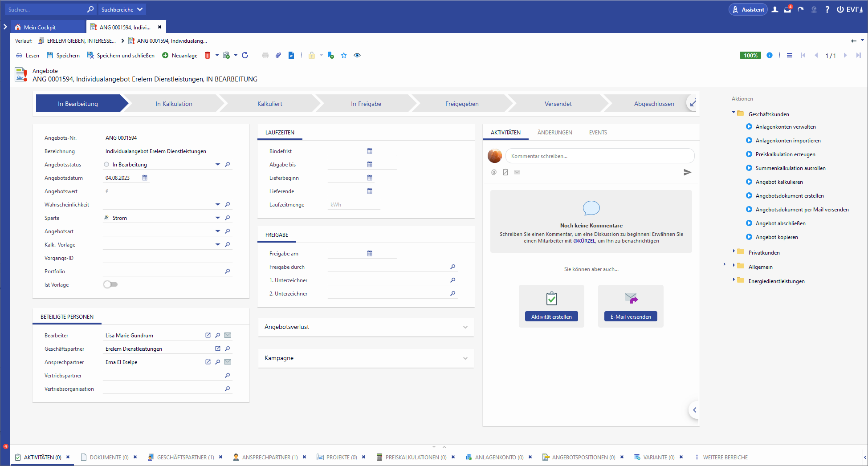Select the In Bearbeitung status radio circle

point(106,165)
